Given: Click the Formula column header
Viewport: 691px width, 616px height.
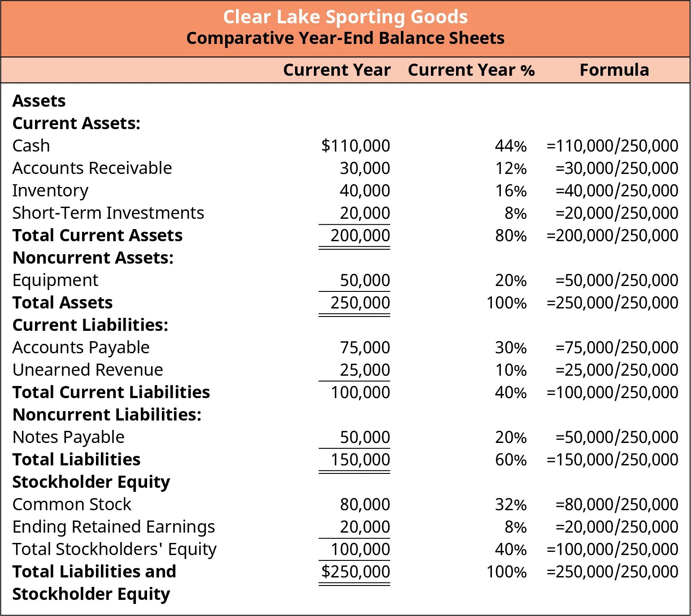Looking at the screenshot, I should click(614, 70).
